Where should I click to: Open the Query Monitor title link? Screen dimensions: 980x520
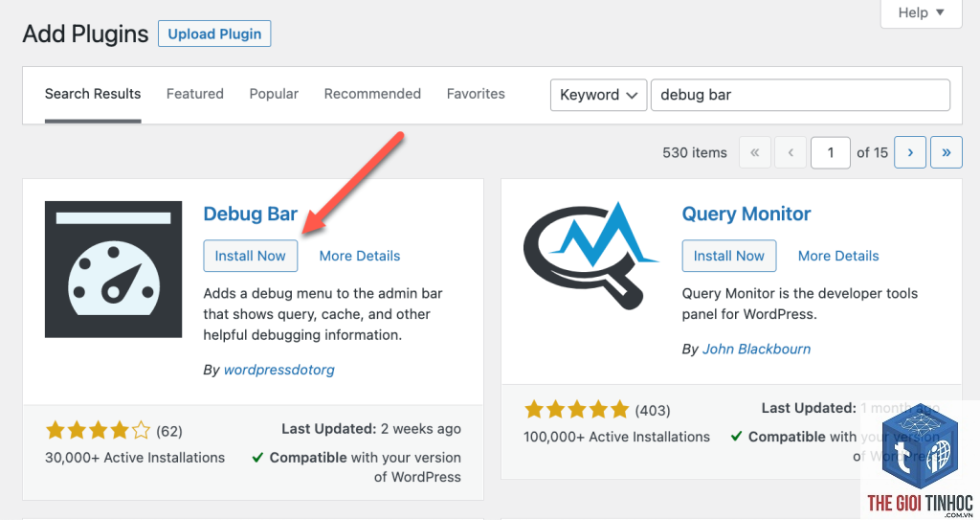click(746, 214)
